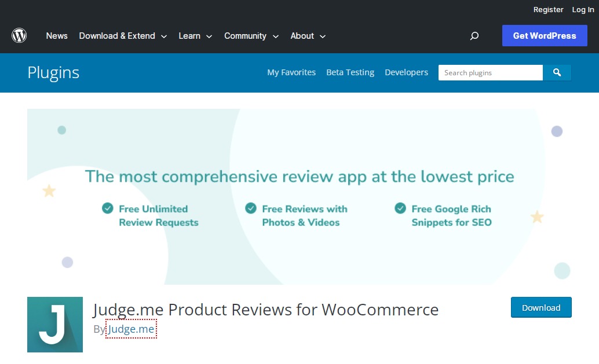Open the Beta Testing page
The image size is (599, 364).
point(350,72)
